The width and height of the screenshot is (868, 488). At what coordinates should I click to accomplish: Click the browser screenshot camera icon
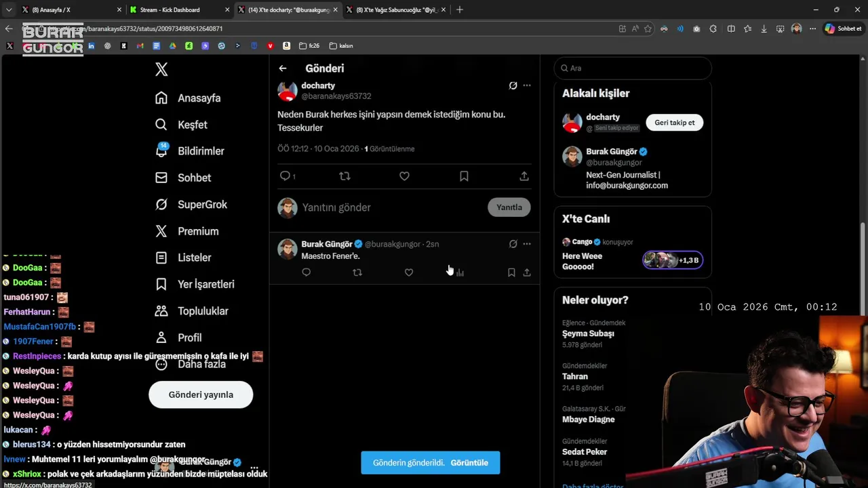pos(696,28)
